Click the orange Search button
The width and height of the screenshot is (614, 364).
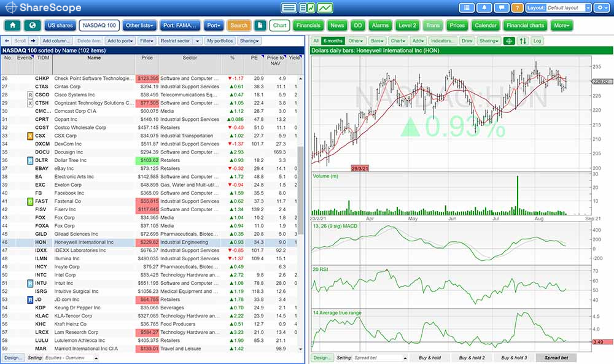[238, 26]
